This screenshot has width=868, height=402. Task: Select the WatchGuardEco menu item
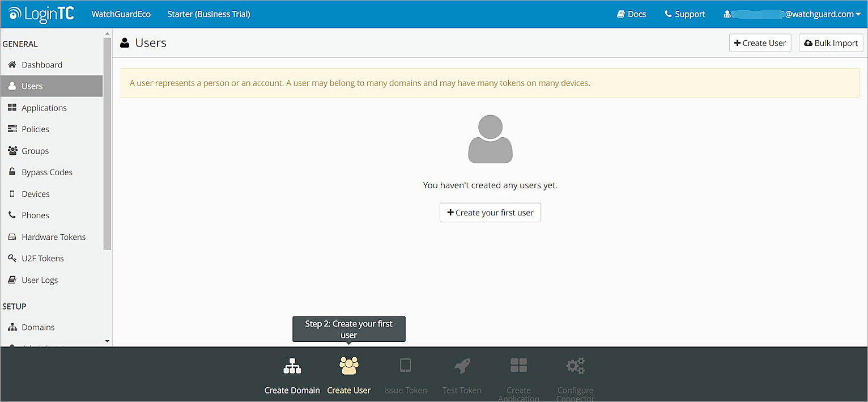pos(121,14)
